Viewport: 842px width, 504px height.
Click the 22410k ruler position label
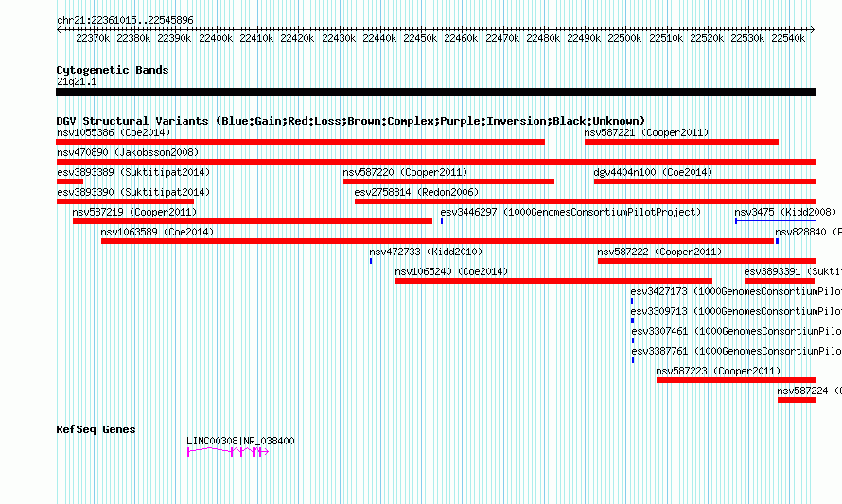(x=256, y=38)
